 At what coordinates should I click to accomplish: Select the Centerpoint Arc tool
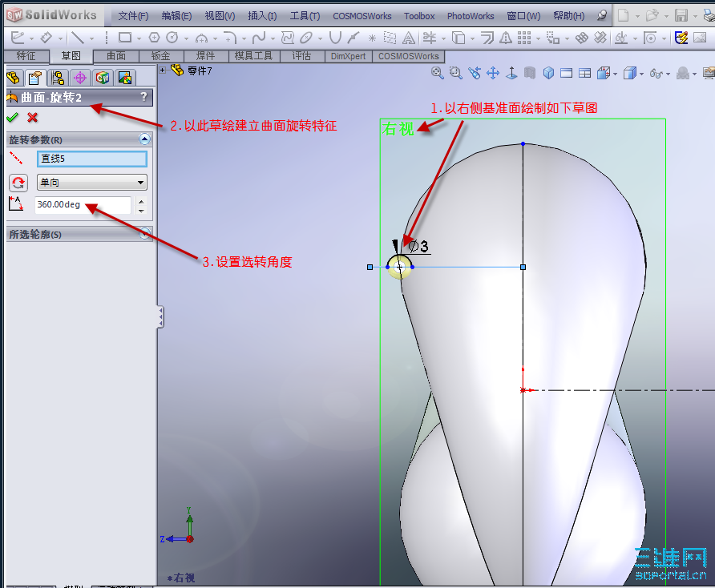click(x=201, y=38)
